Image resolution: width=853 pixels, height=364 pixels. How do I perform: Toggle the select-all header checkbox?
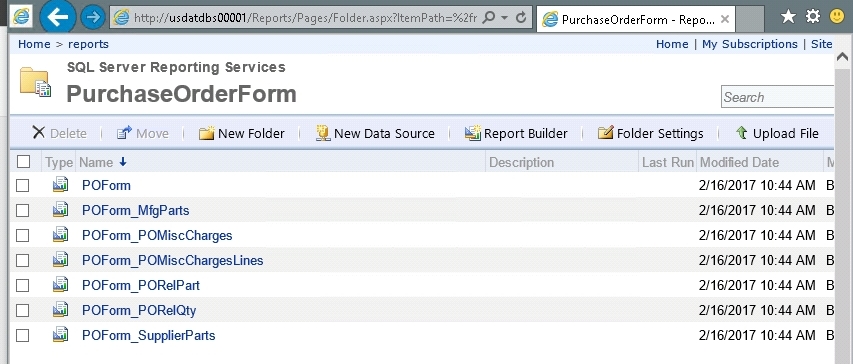[23, 162]
